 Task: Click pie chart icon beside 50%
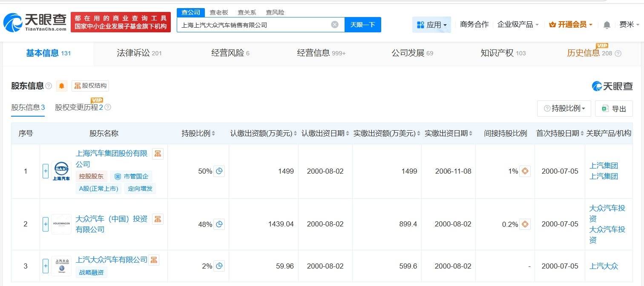pyautogui.click(x=219, y=171)
